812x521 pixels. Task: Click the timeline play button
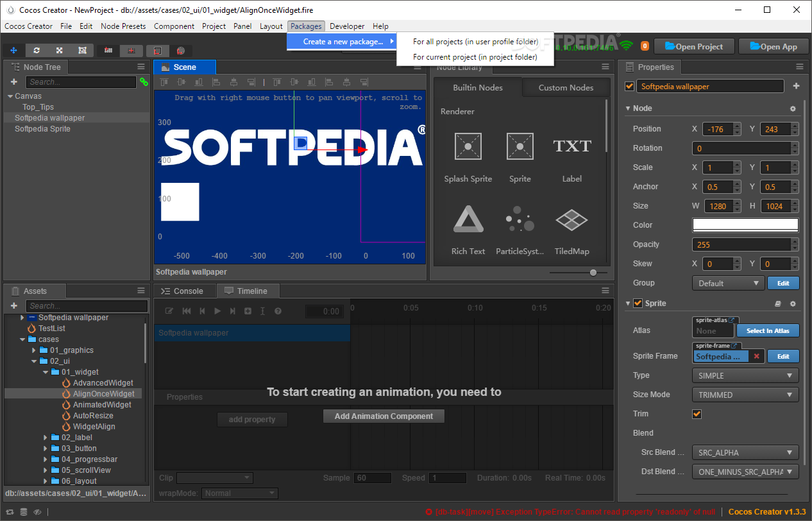point(217,311)
